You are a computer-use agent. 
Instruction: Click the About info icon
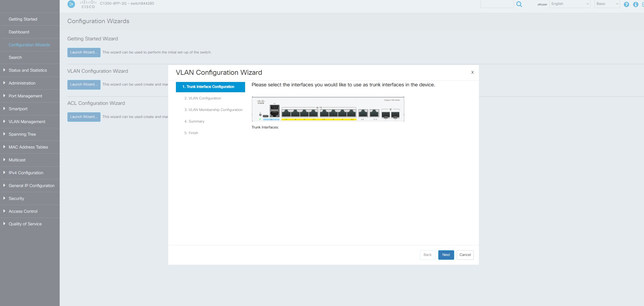pos(636,4)
